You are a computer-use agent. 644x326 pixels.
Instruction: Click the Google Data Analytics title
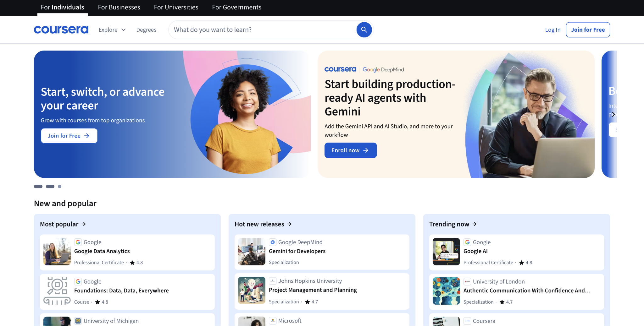click(x=102, y=251)
